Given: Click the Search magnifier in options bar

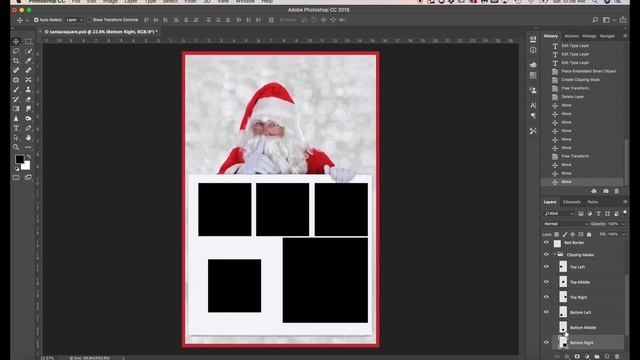Looking at the screenshot, I should pyautogui.click(x=595, y=20).
